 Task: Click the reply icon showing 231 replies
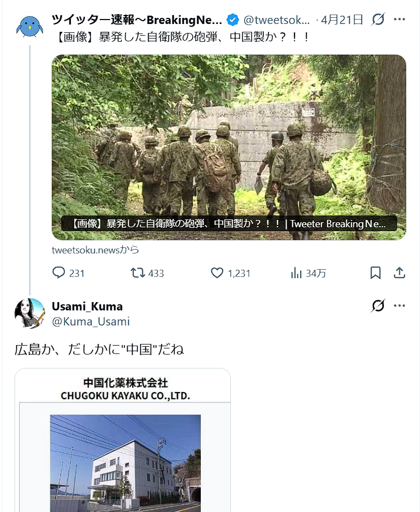(x=59, y=272)
